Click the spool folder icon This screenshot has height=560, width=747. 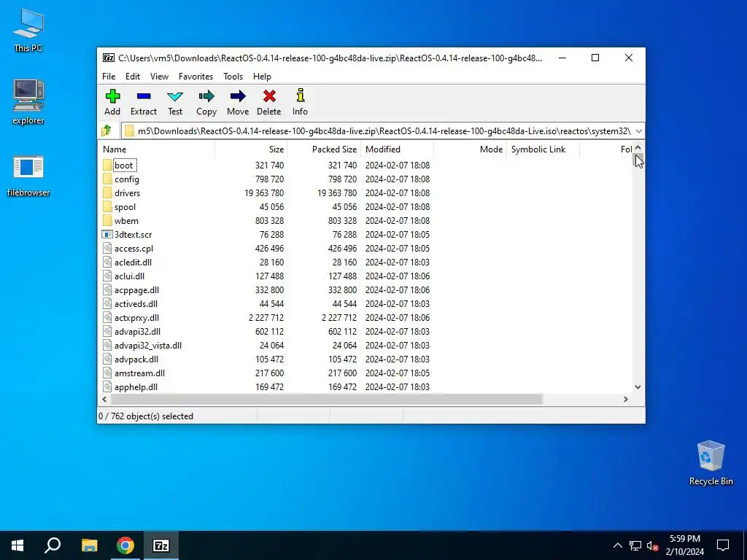click(107, 206)
